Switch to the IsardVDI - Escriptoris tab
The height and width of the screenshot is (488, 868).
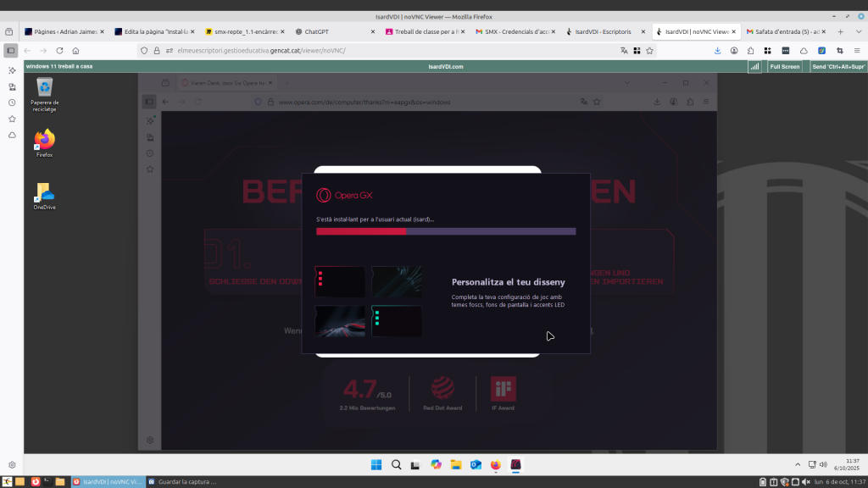pos(602,31)
